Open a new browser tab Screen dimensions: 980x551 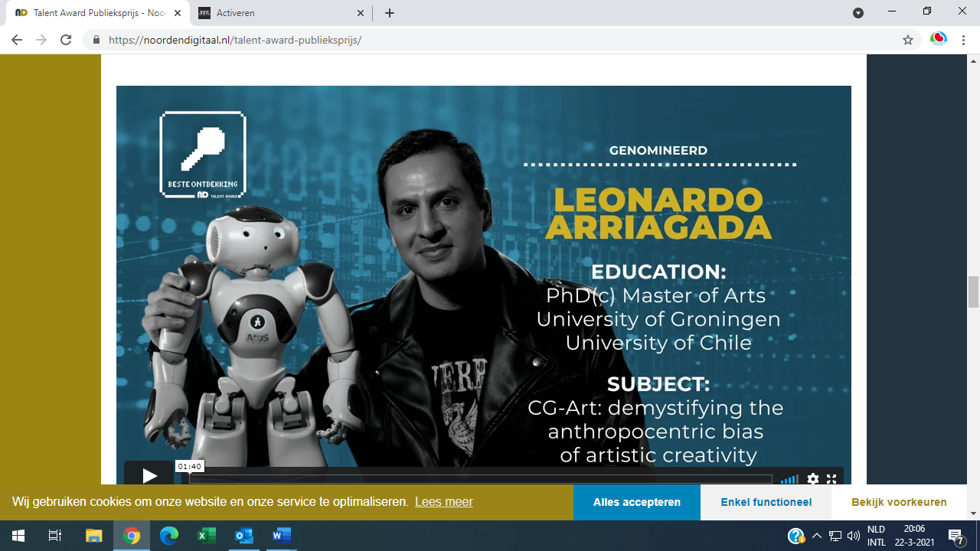[x=390, y=13]
